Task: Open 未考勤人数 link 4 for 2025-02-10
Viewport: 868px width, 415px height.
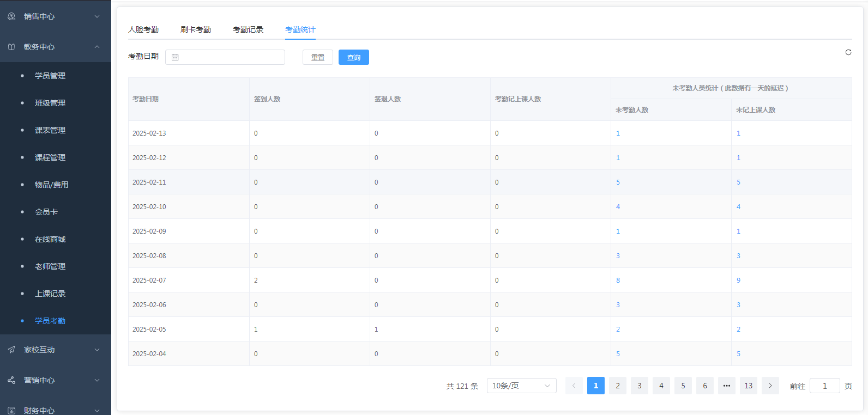Action: tap(618, 206)
